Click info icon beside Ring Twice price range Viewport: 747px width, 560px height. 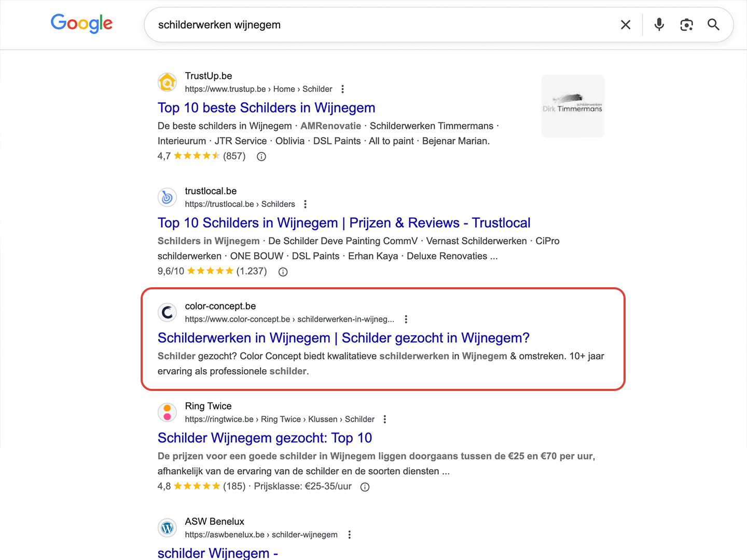pyautogui.click(x=365, y=487)
